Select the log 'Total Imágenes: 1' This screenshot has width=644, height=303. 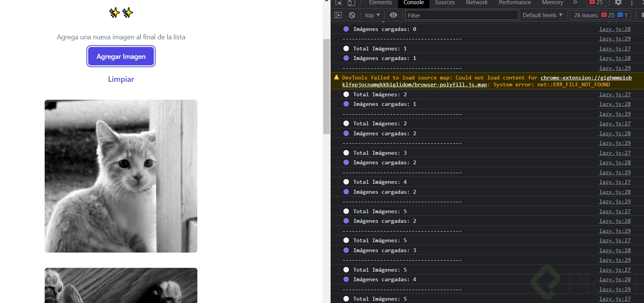tap(380, 49)
